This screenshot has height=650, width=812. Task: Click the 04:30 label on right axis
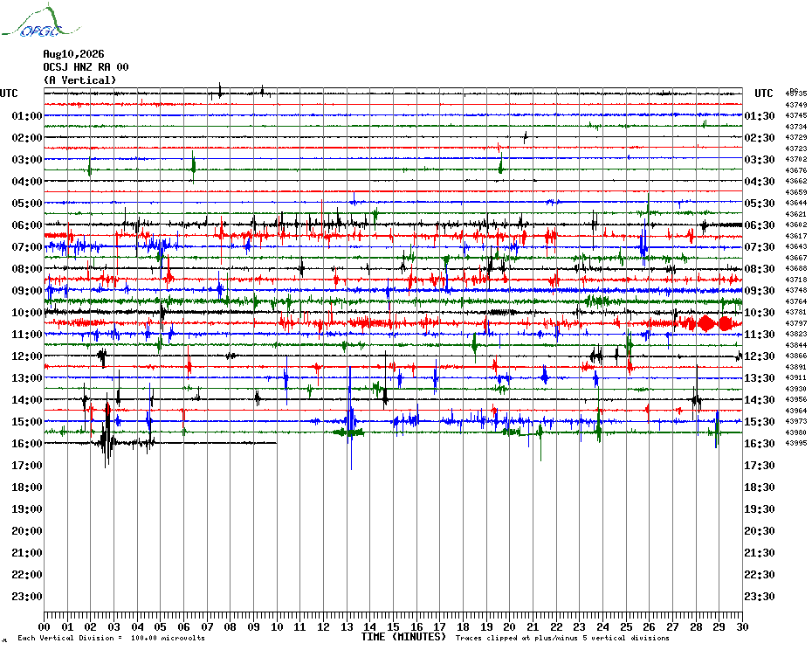[x=760, y=182]
